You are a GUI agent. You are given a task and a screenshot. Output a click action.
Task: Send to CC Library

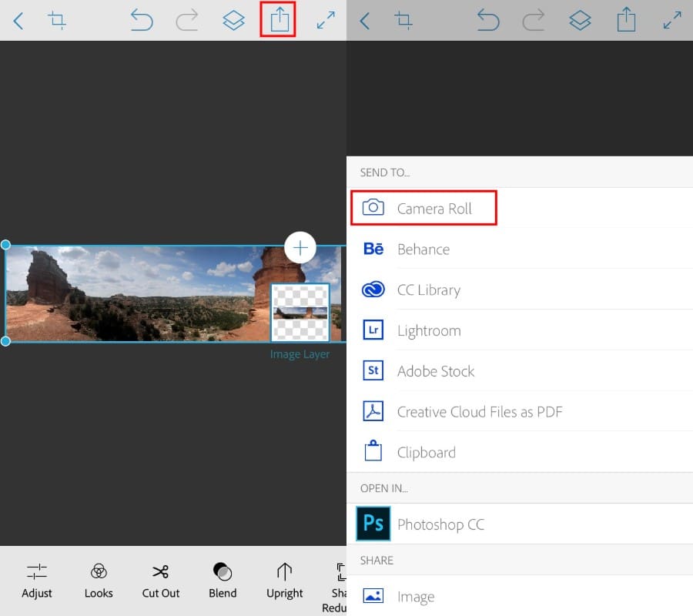tap(428, 290)
